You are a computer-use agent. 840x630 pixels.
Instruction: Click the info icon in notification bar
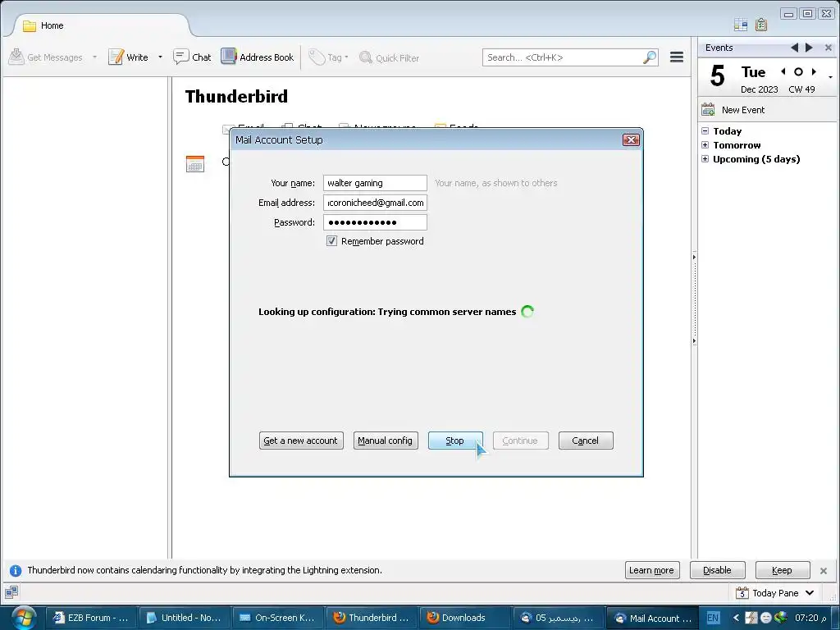click(16, 571)
